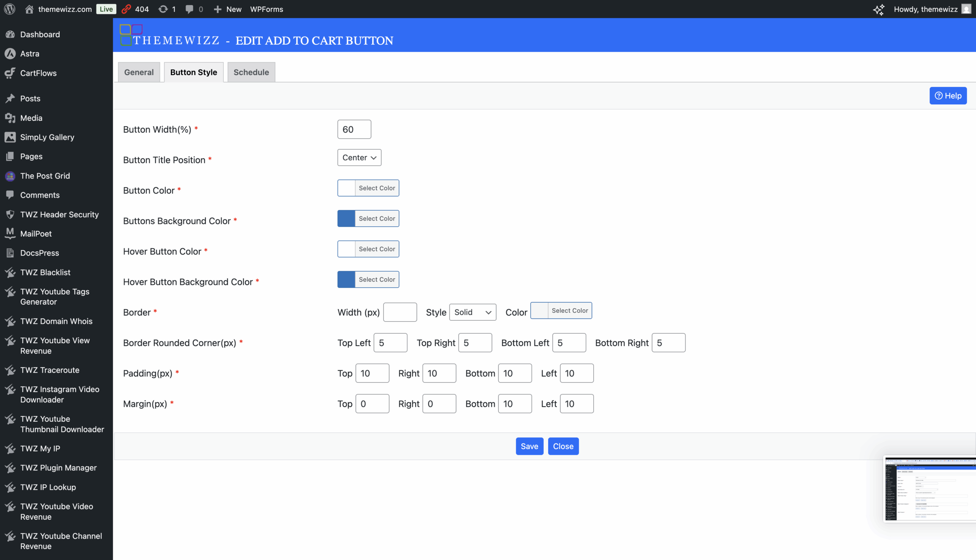976x560 pixels.
Task: Click the blue Help button
Action: point(948,96)
